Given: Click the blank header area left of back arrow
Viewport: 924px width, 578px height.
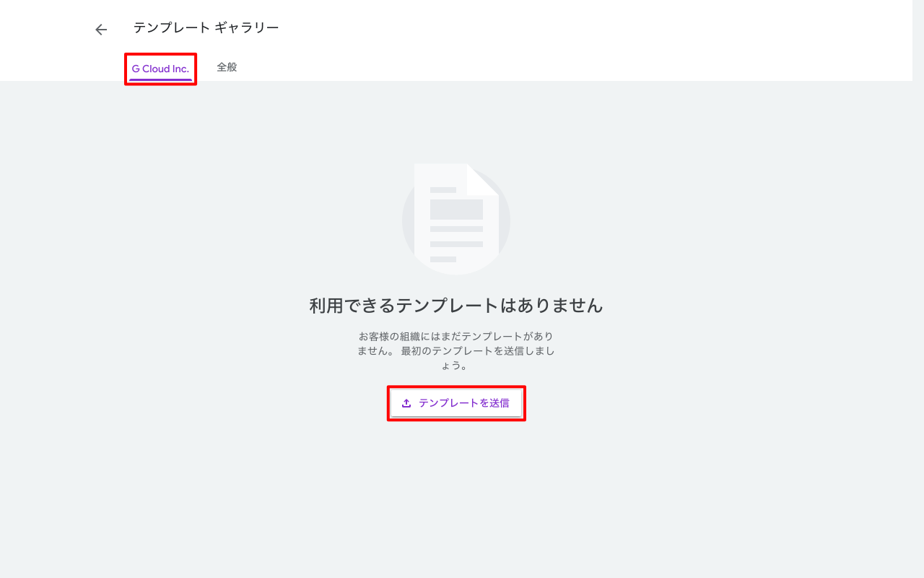Looking at the screenshot, I should [x=43, y=30].
